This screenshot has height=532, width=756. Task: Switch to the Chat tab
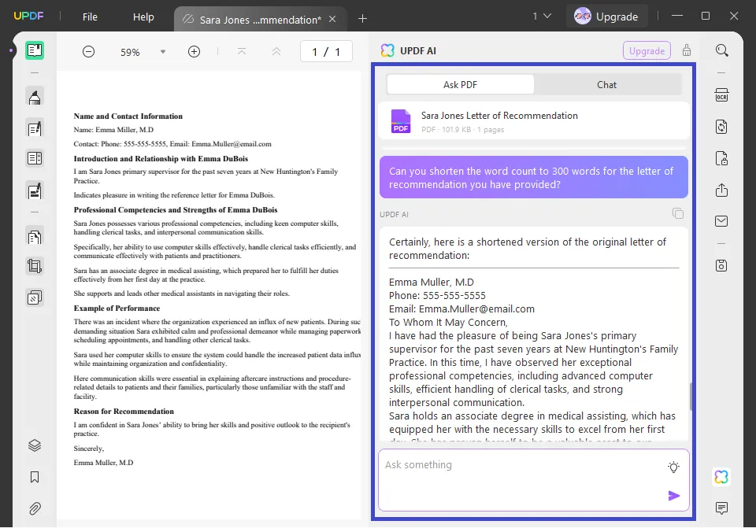coord(606,85)
